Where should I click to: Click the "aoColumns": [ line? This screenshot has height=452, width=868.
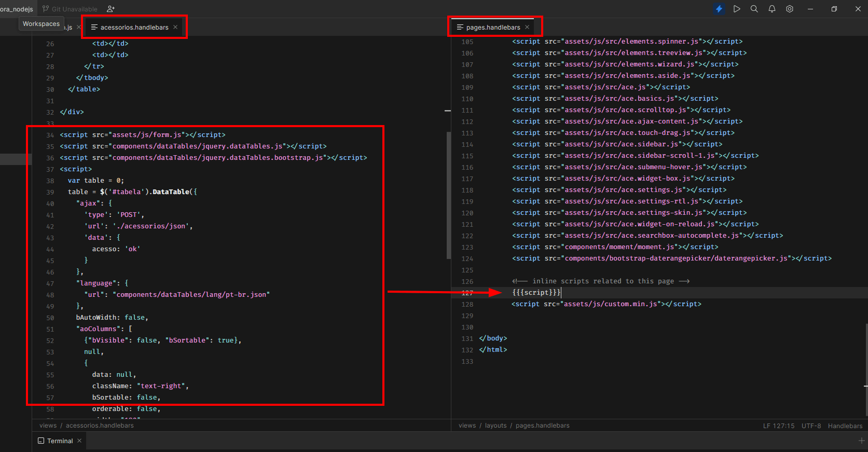pyautogui.click(x=104, y=329)
